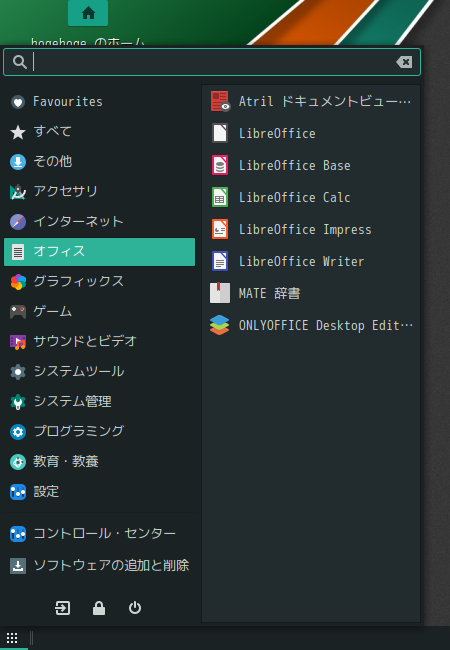Click the サウンドとビデオ category icon

(x=18, y=342)
